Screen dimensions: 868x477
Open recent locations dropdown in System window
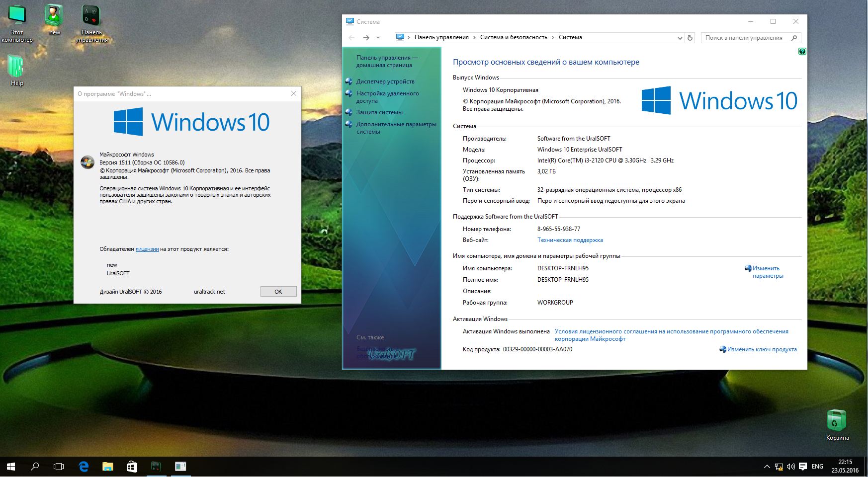(378, 38)
